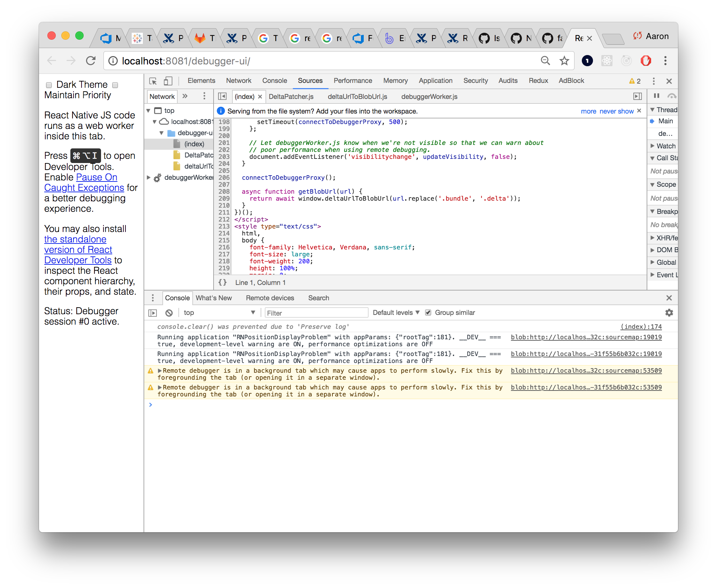Enable the Maintain Priority checkbox
The image size is (717, 588).
115,85
